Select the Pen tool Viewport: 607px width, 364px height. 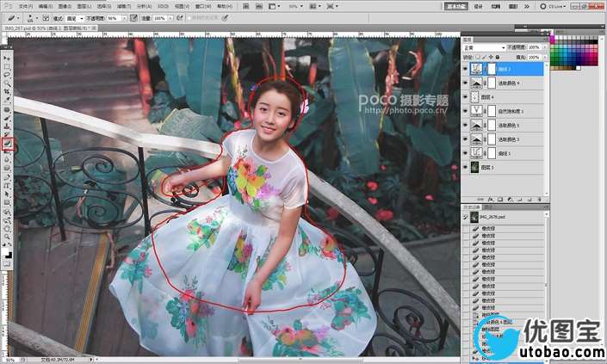pyautogui.click(x=7, y=177)
